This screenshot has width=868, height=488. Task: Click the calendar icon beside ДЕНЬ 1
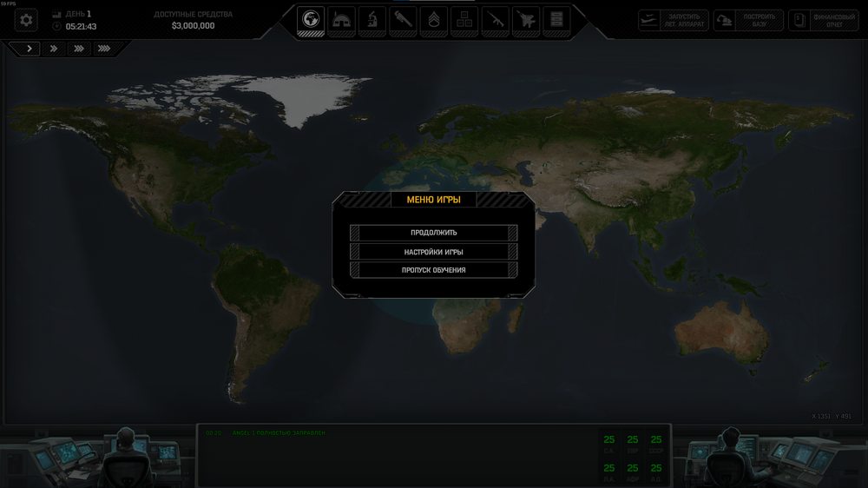click(56, 14)
